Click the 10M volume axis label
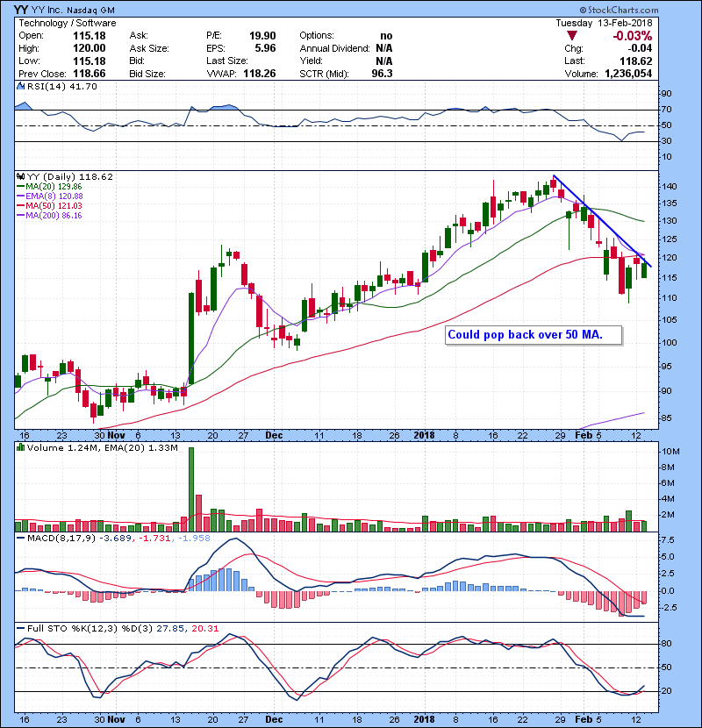This screenshot has height=728, width=702. pos(671,452)
